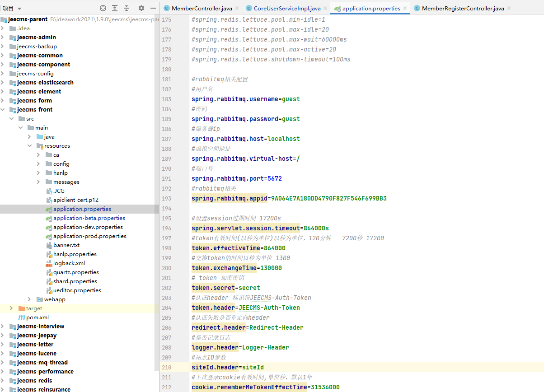
Task: Select pom.xml in project tree
Action: [37, 317]
